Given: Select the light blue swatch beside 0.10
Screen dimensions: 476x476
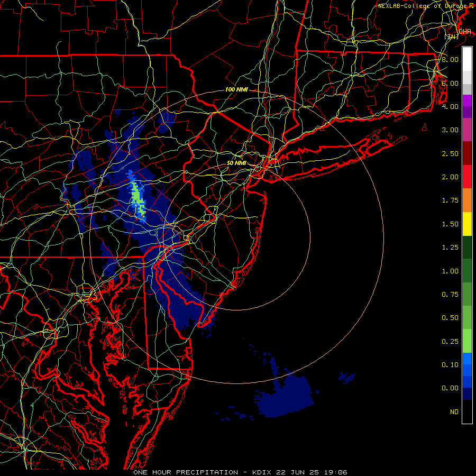Looking at the screenshot, I should click(467, 359).
